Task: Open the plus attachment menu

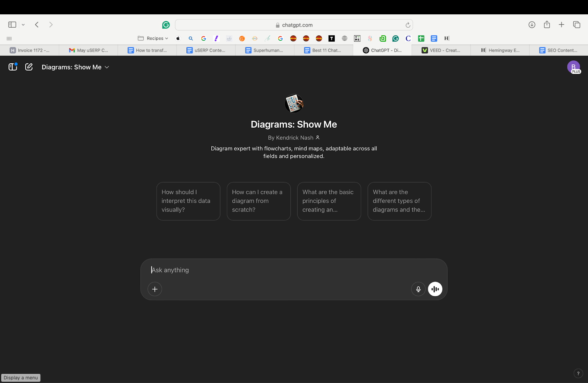Action: pyautogui.click(x=155, y=289)
